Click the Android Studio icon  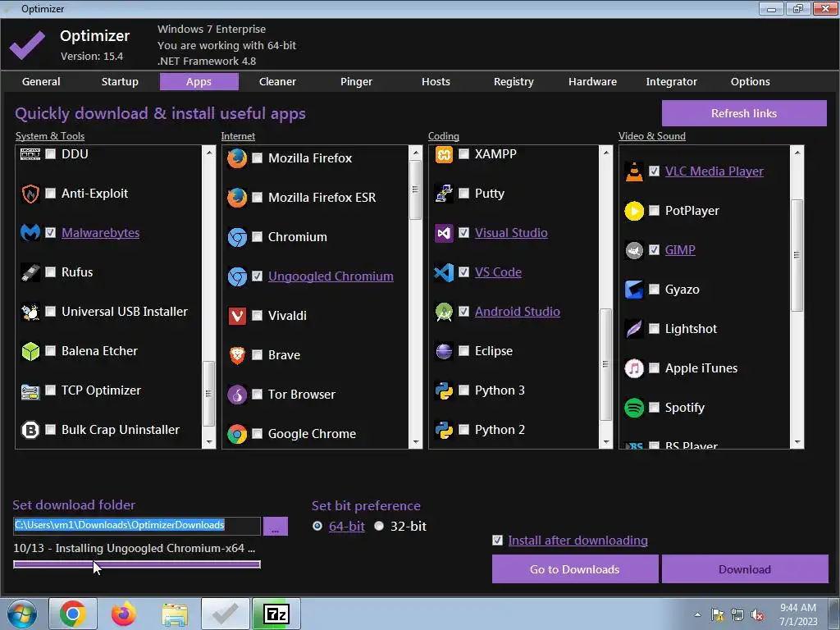click(x=444, y=312)
